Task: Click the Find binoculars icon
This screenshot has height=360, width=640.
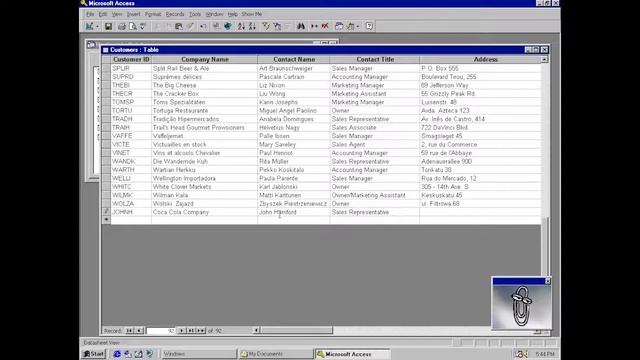Action: pyautogui.click(x=301, y=26)
